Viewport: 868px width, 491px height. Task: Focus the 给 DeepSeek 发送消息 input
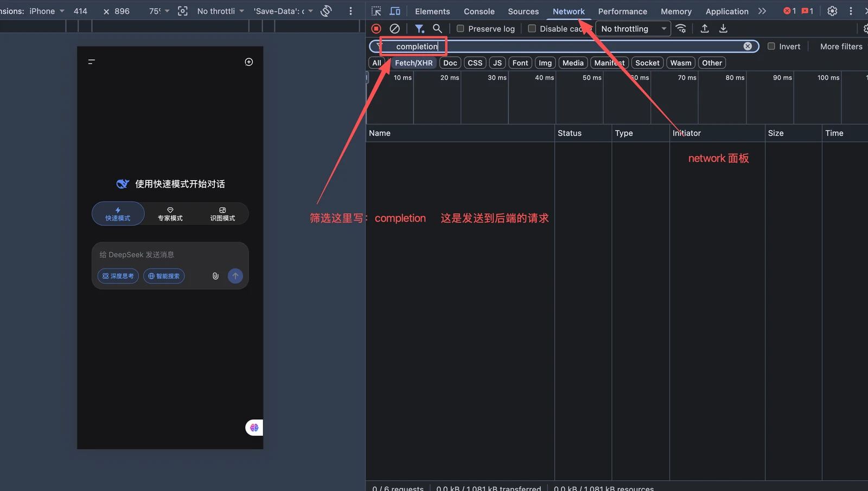[x=170, y=254]
